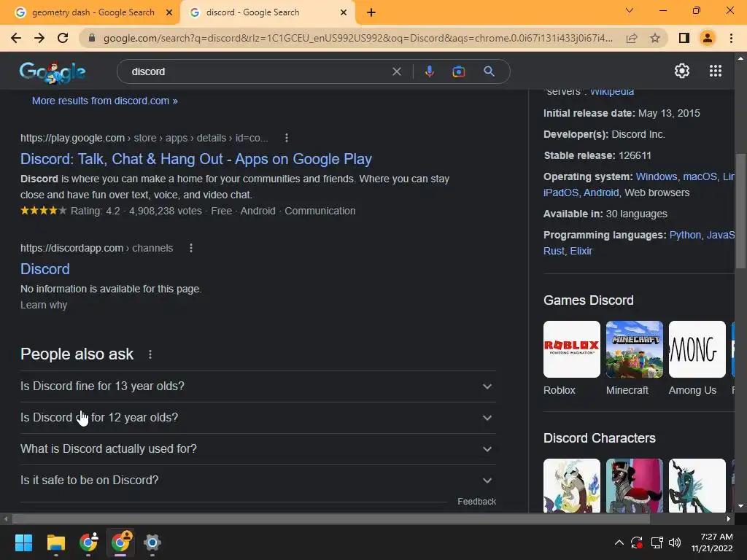The image size is (747, 560).
Task: Open Discord Apps on Google Play result
Action: click(196, 159)
